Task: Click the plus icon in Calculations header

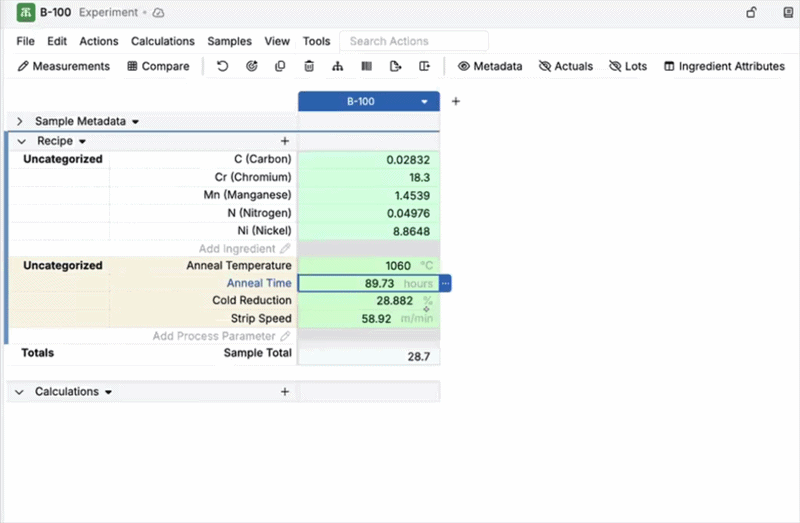Action: (285, 391)
